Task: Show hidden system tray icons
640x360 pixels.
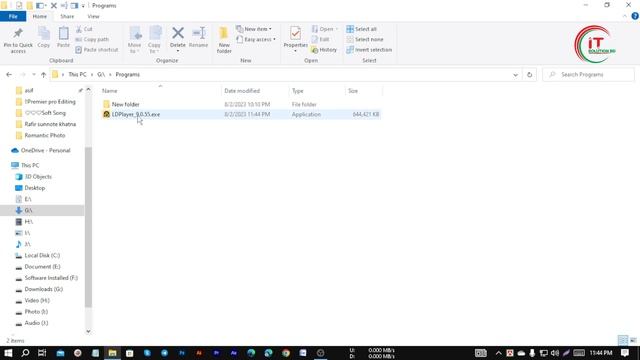Action: click(x=498, y=353)
